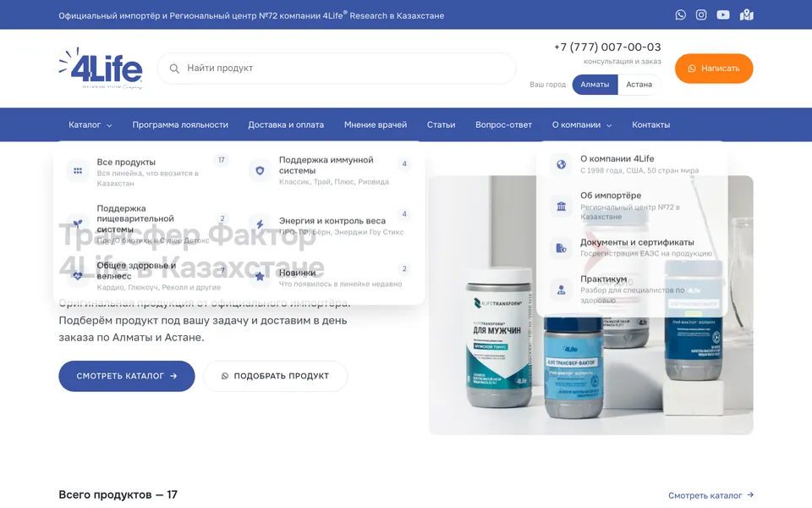Viewport: 812px width, 508px height.
Task: Select Алматы city option
Action: click(x=595, y=85)
